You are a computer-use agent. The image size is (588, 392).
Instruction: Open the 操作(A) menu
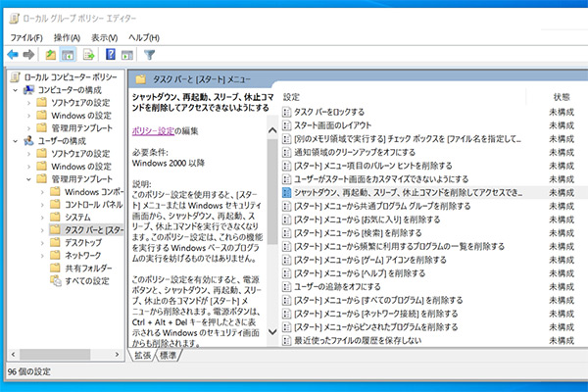click(x=67, y=36)
